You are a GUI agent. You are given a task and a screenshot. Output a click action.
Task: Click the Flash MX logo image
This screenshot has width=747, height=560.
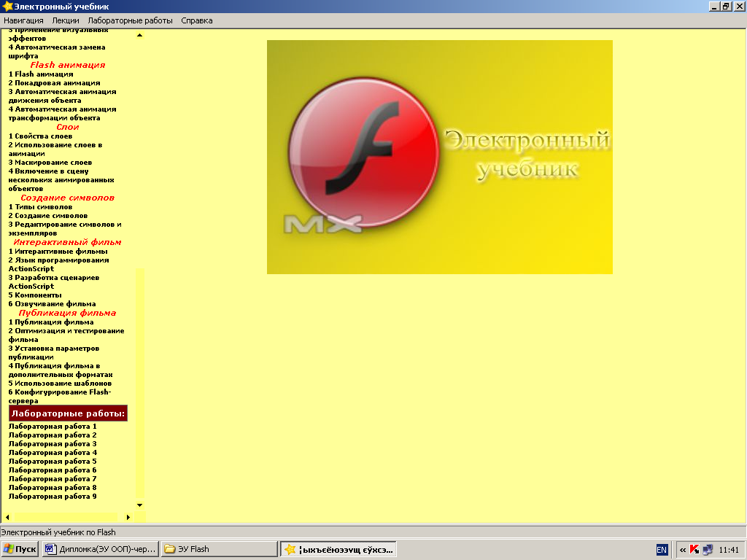tap(439, 157)
